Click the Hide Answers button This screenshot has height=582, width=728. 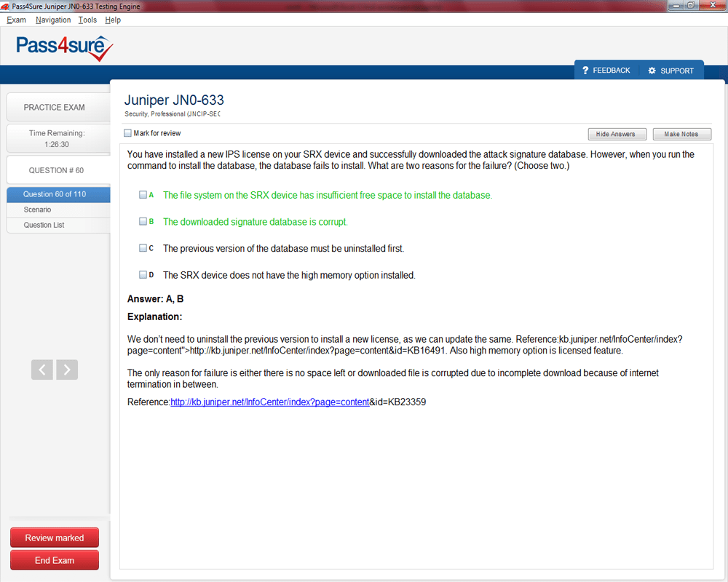(617, 134)
